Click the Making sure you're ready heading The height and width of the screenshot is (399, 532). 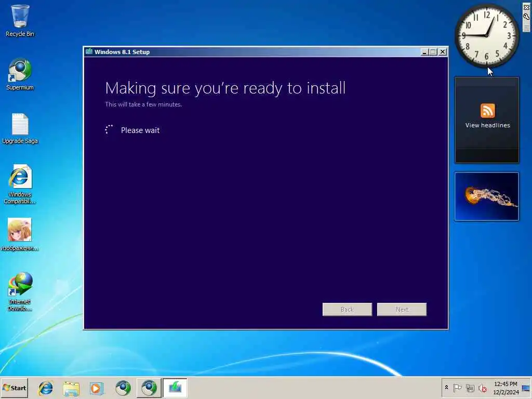225,88
